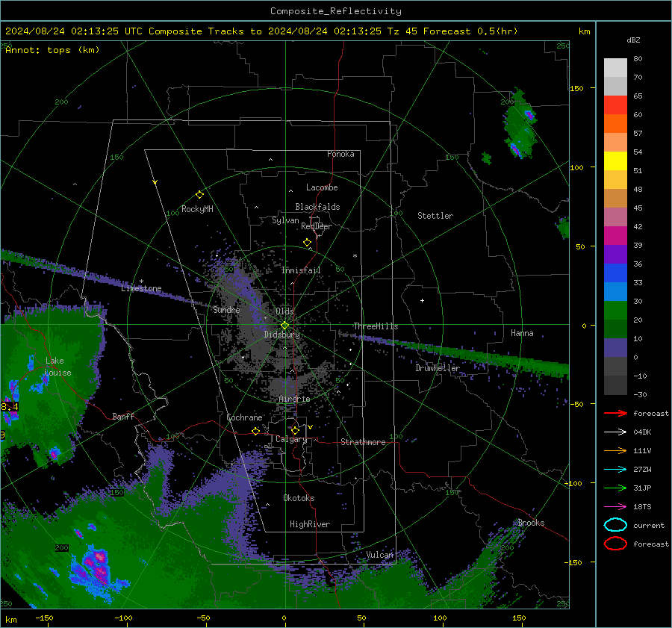Screen dimensions: 672x628
Task: Click the Brooks city label
Action: click(531, 523)
